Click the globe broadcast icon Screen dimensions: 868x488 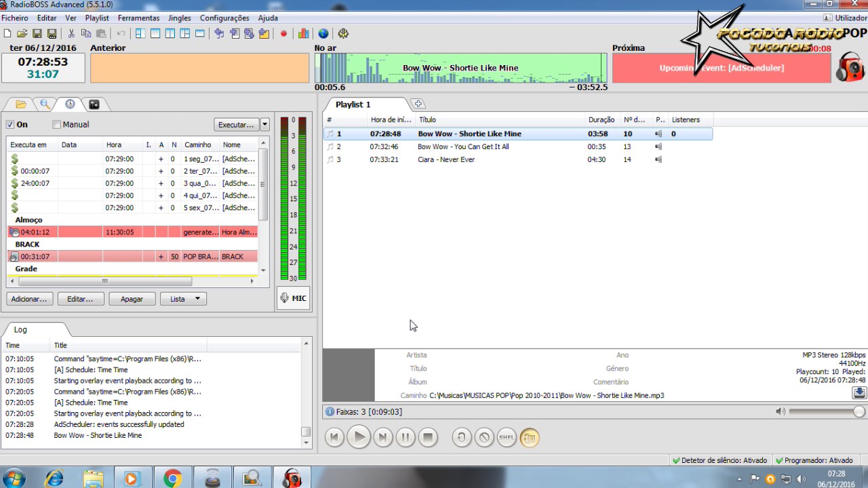click(323, 33)
